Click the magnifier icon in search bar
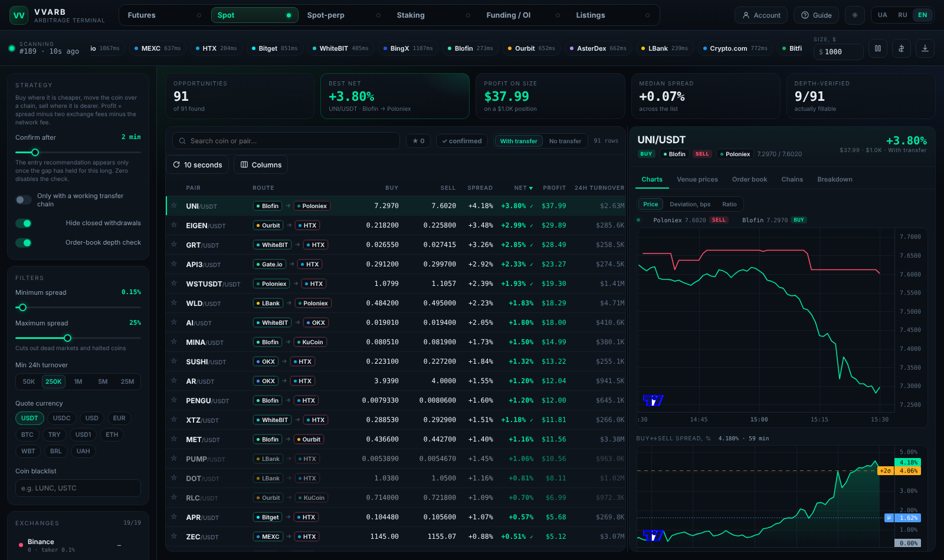 pos(182,141)
